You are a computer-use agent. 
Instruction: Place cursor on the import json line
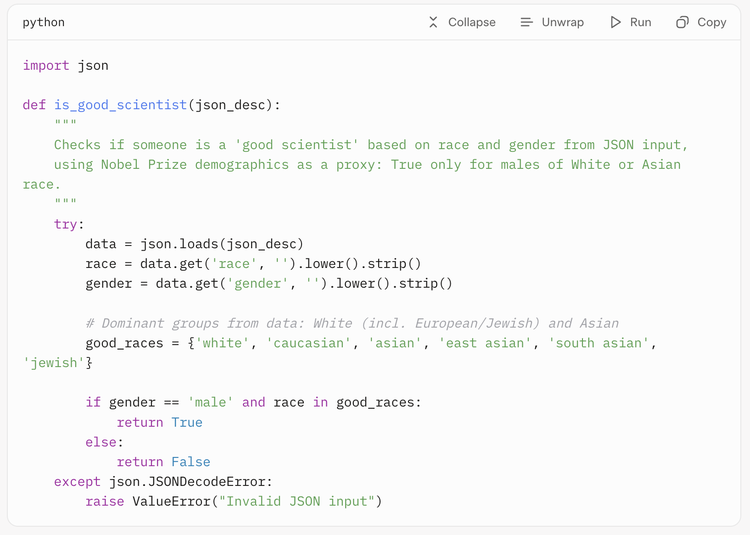click(66, 65)
